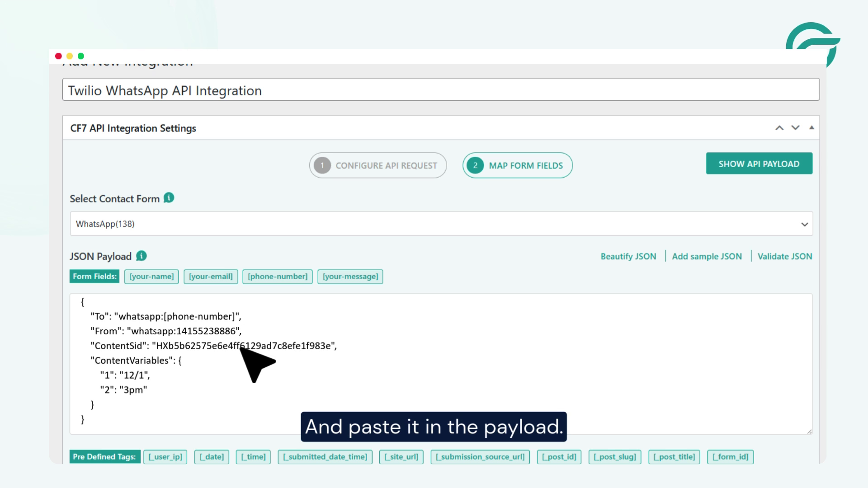Select step 2 Map Form Fields circle

pyautogui.click(x=475, y=165)
